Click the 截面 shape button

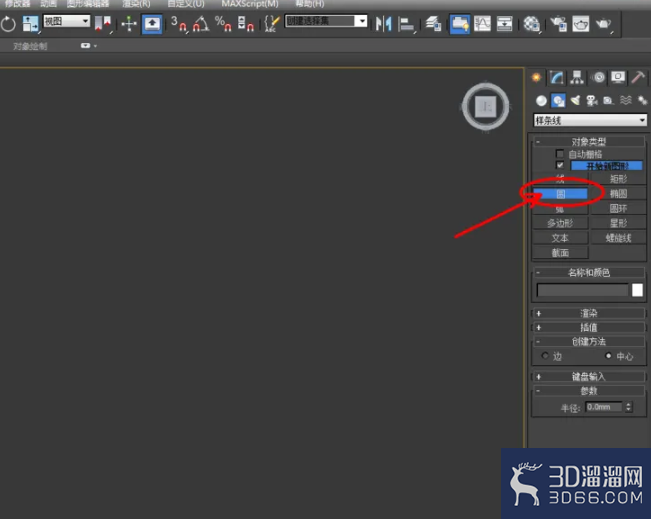click(560, 252)
